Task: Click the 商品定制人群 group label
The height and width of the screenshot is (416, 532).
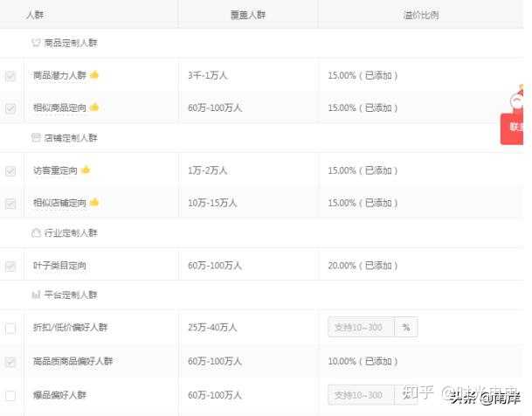Action: coord(71,43)
